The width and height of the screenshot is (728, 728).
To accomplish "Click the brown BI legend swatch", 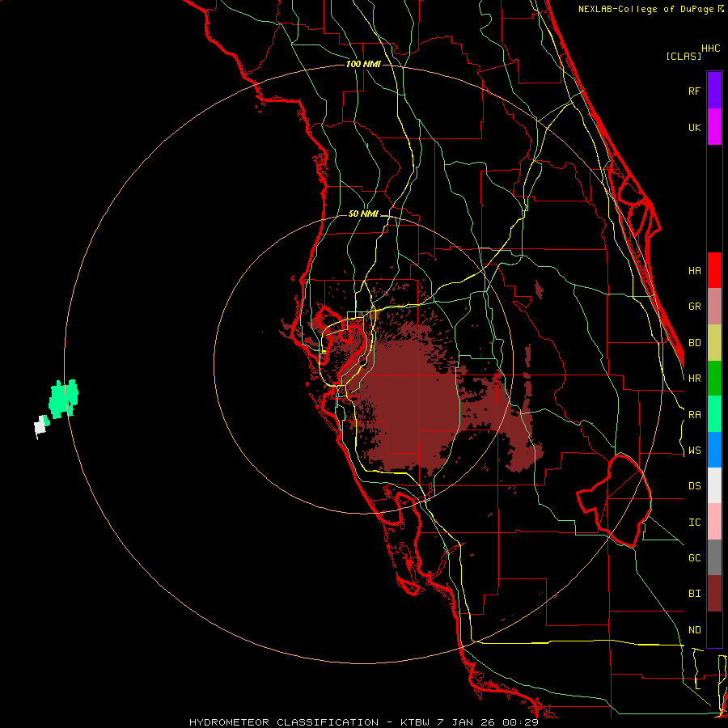I will tap(714, 594).
